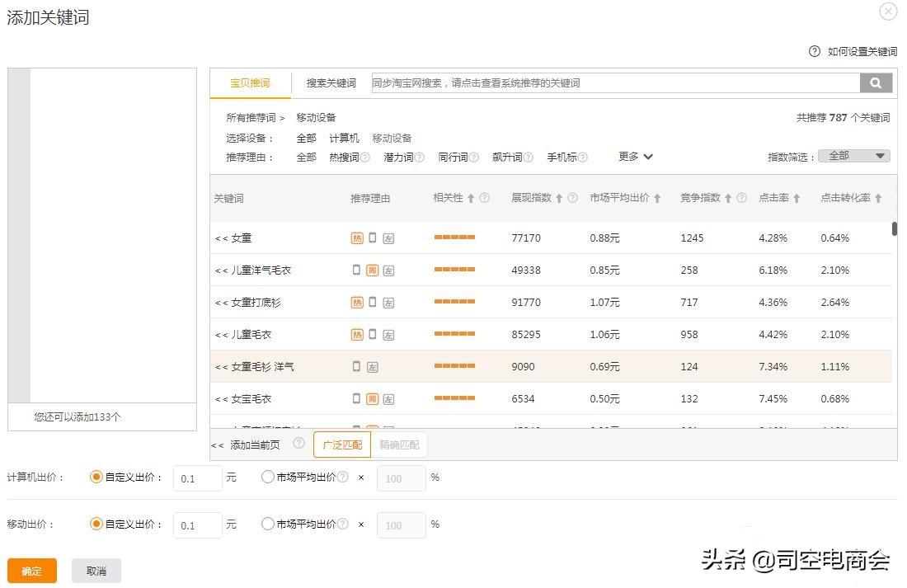Click the search magnifier button

point(876,82)
